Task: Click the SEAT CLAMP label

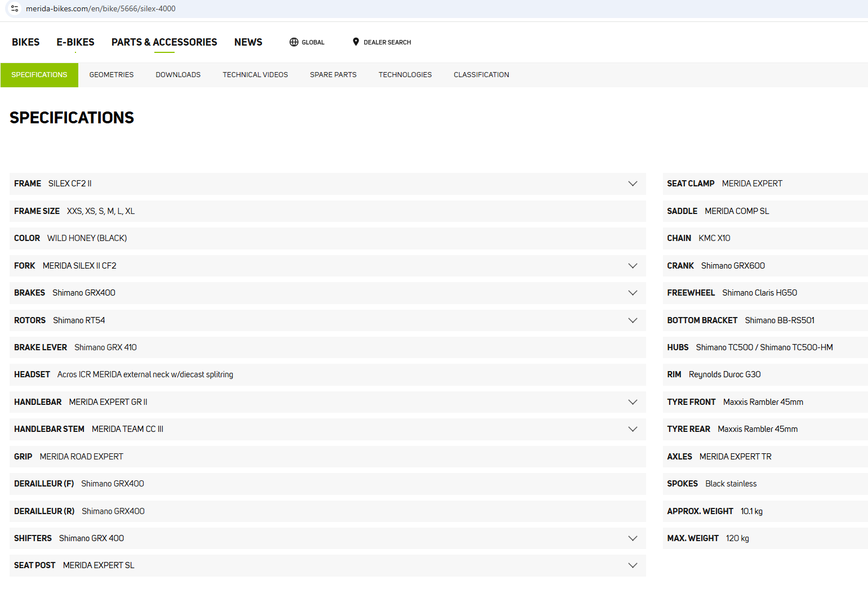Action: (x=691, y=184)
